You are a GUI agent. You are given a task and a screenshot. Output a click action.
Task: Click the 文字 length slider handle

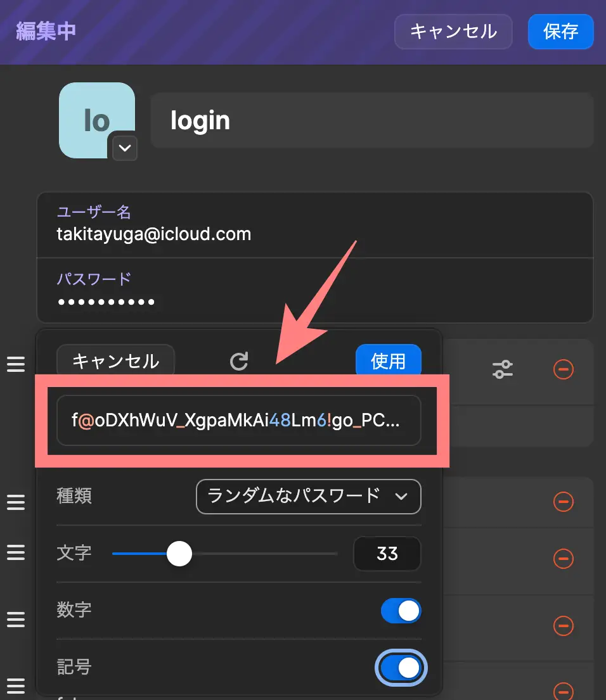(179, 554)
